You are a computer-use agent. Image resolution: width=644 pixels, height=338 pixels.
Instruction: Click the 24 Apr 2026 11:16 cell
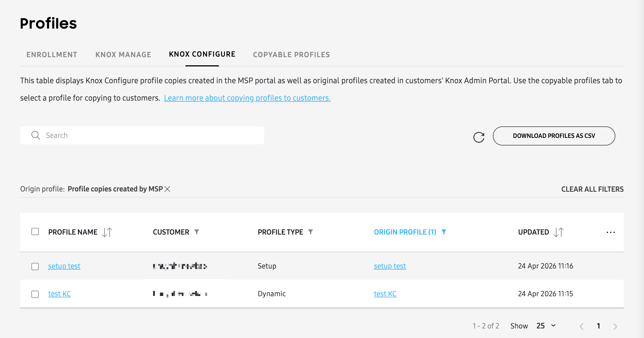546,266
